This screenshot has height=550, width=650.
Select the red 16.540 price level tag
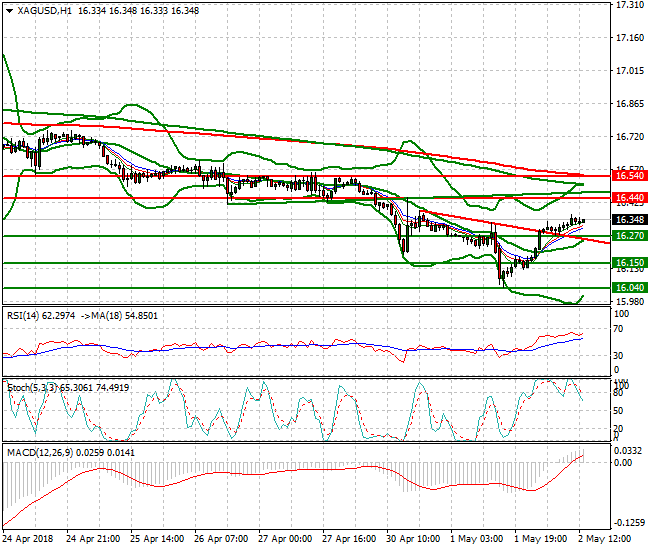coord(629,175)
